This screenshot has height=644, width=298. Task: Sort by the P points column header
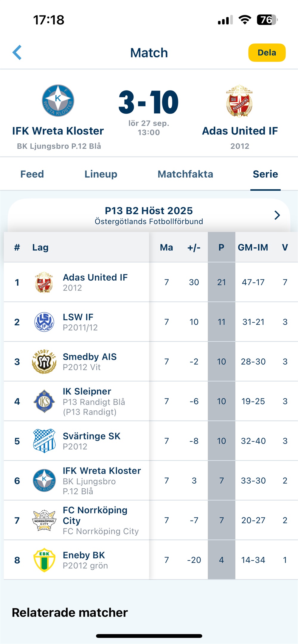tap(221, 247)
